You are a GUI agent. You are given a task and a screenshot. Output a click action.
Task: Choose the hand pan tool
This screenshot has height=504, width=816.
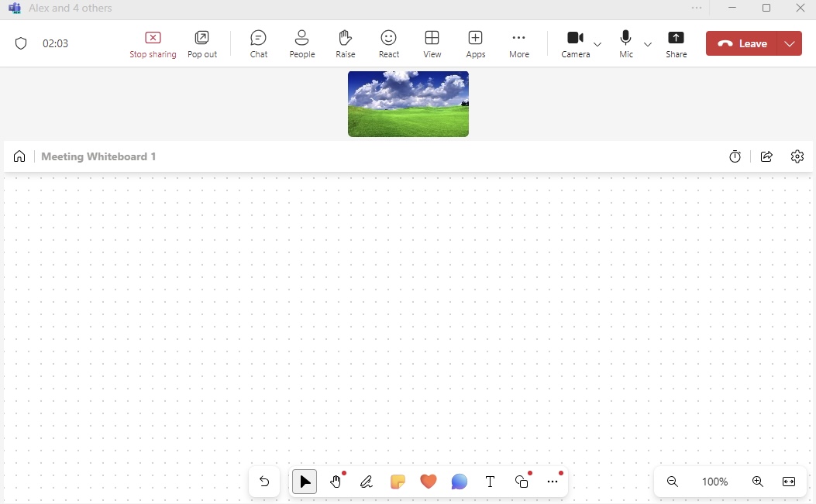pyautogui.click(x=336, y=482)
